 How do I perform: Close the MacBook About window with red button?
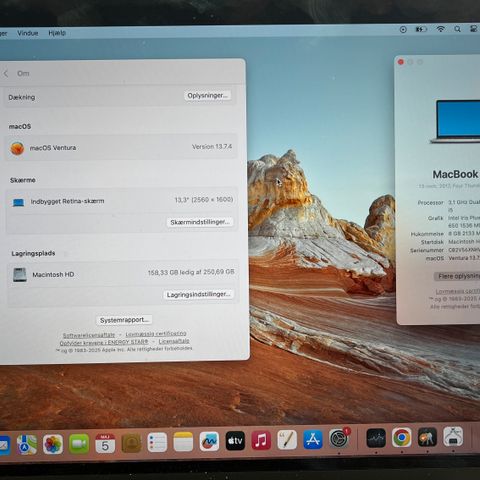(x=401, y=62)
